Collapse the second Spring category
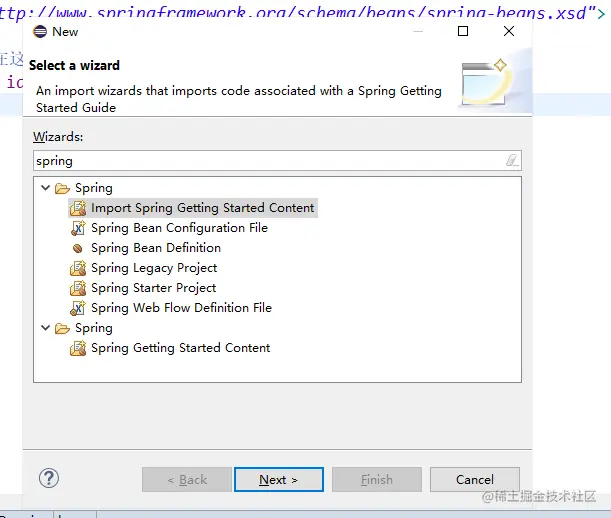 [x=46, y=328]
